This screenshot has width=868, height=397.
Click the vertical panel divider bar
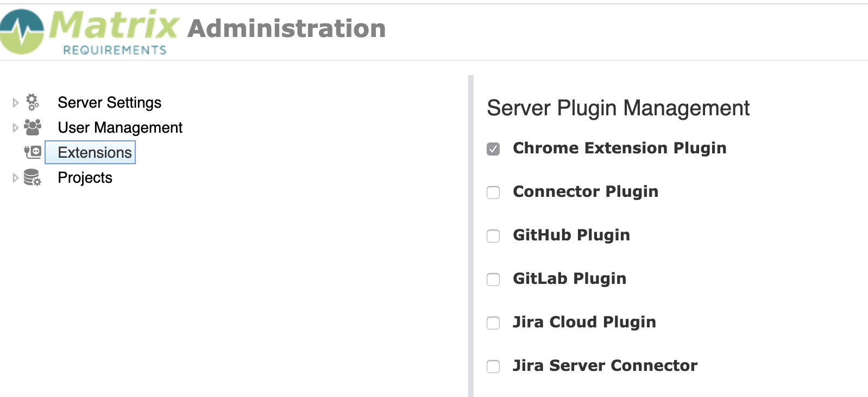pos(471,236)
